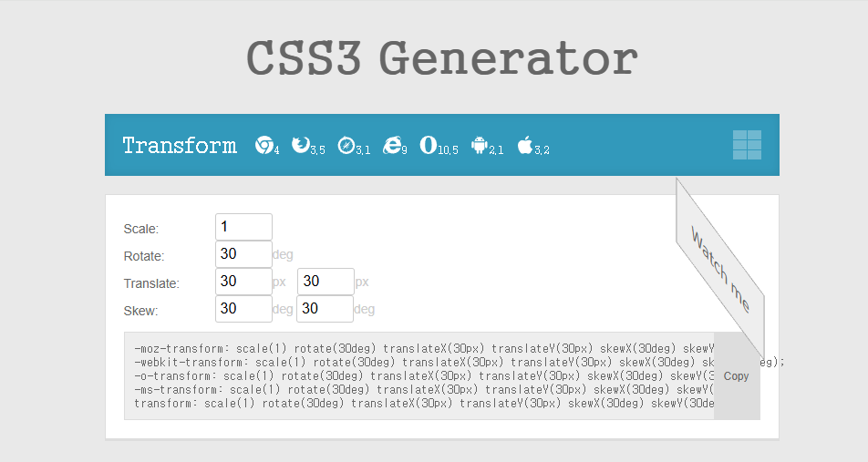
Task: Click into the Rotate degrees field
Action: click(x=243, y=254)
